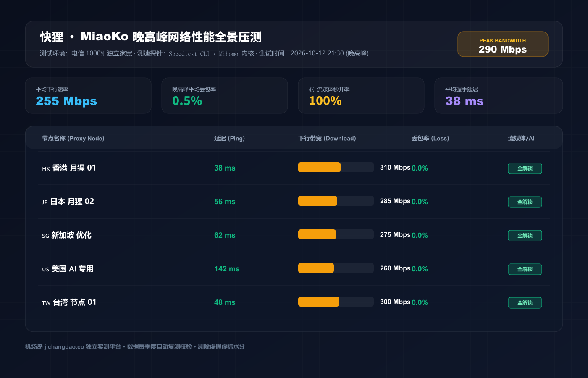Image resolution: width=588 pixels, height=378 pixels.
Task: Click the 测试环境 subtitle line under the title
Action: [x=204, y=53]
